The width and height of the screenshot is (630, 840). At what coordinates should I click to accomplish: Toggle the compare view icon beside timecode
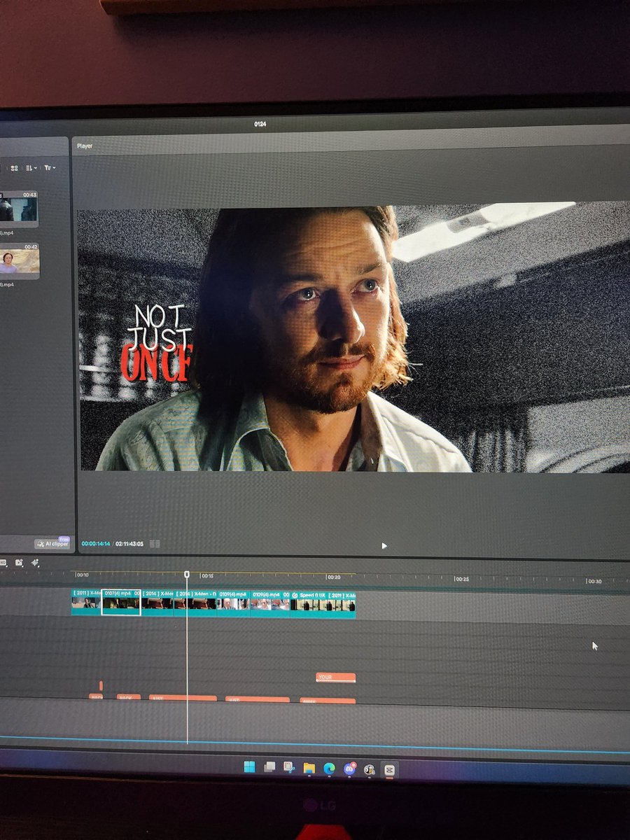coord(155,544)
